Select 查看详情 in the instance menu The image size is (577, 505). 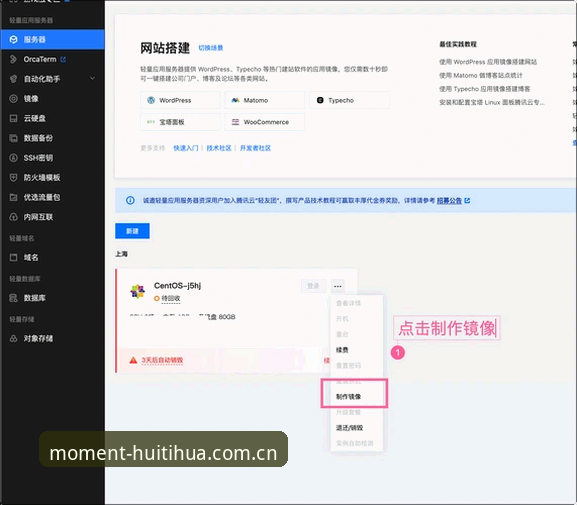click(348, 303)
